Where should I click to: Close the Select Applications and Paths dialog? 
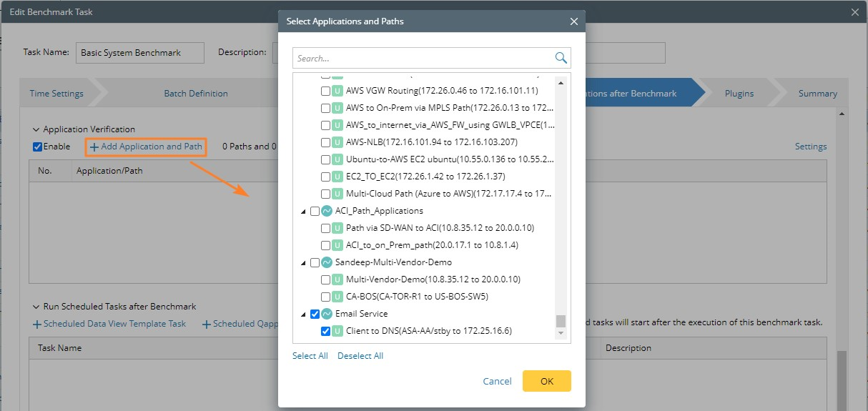573,21
